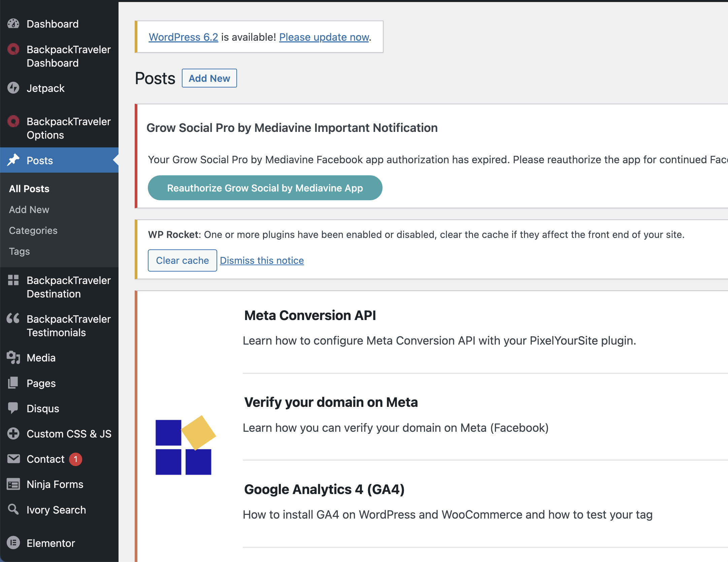Click the Elementor circle icon
This screenshot has width=728, height=562.
[13, 543]
